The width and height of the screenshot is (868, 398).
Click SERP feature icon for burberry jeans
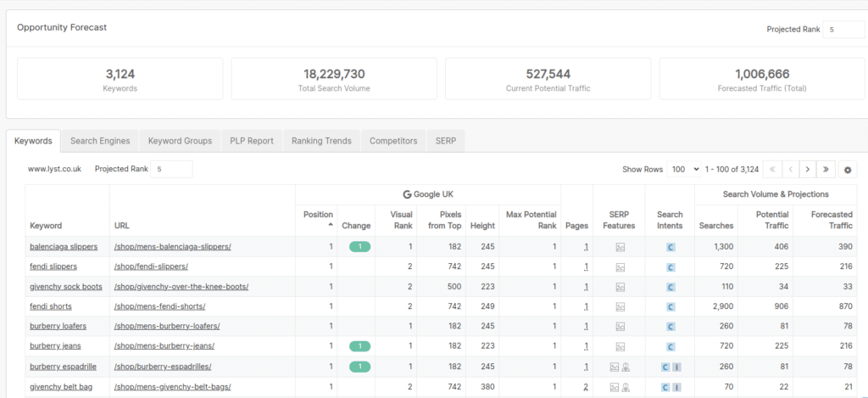(x=620, y=347)
